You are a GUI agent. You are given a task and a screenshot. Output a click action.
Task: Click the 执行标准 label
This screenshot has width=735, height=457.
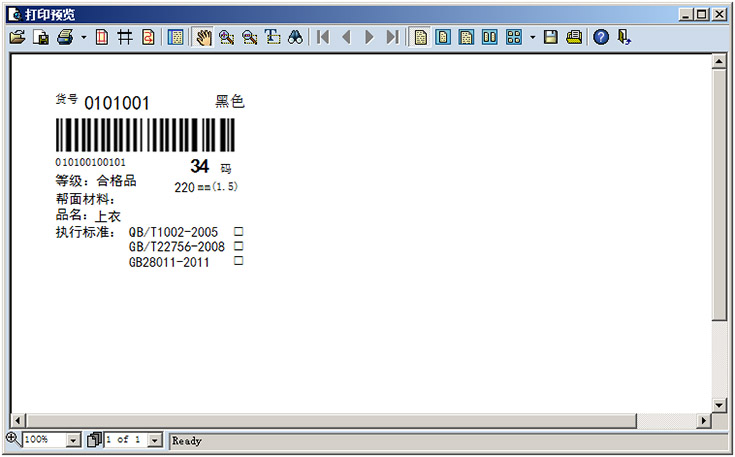[85, 232]
